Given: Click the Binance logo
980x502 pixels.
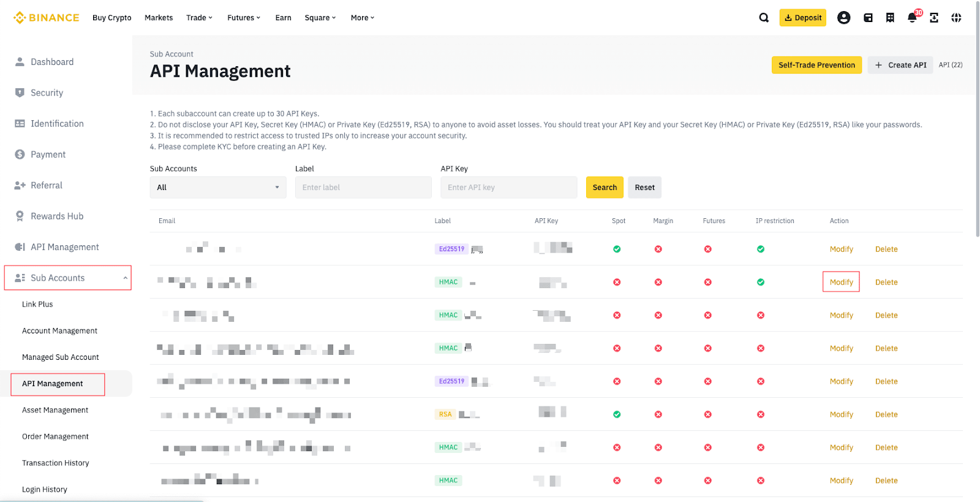Looking at the screenshot, I should pos(47,18).
